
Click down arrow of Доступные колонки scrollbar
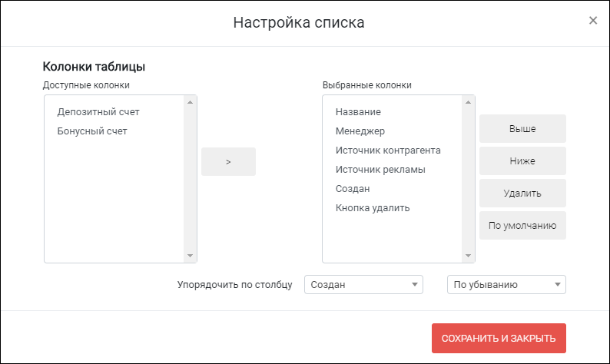point(191,256)
